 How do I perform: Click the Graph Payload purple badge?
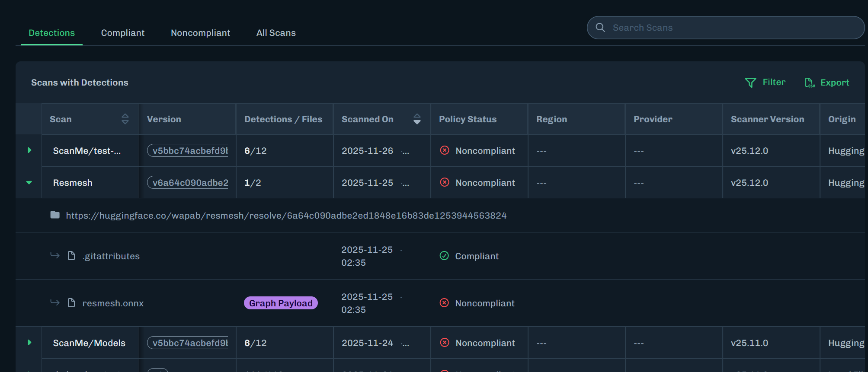pyautogui.click(x=281, y=303)
